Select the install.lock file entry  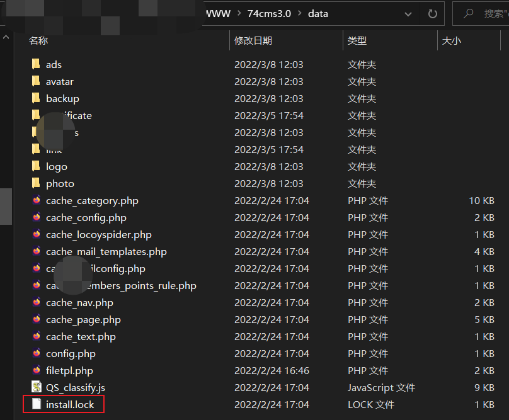click(x=71, y=404)
